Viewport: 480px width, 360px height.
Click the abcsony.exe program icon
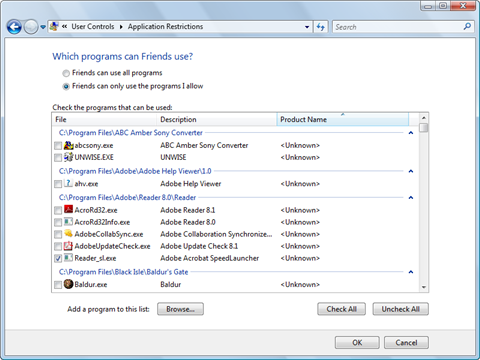pyautogui.click(x=68, y=145)
